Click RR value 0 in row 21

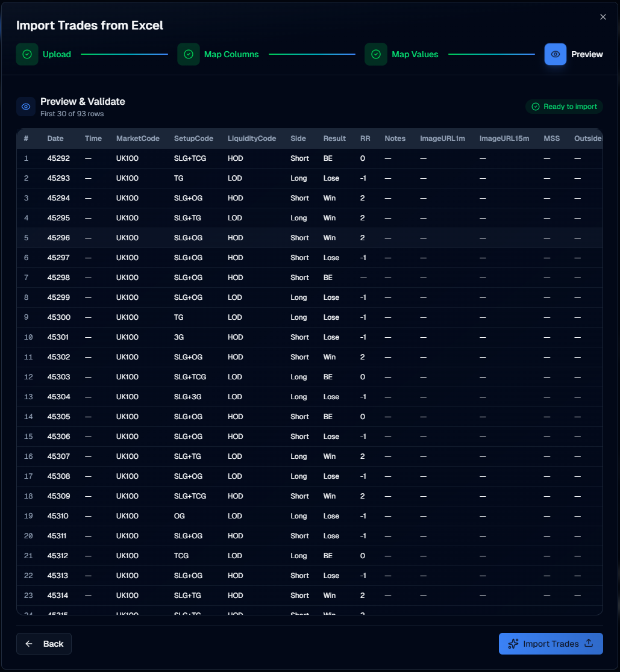[363, 555]
